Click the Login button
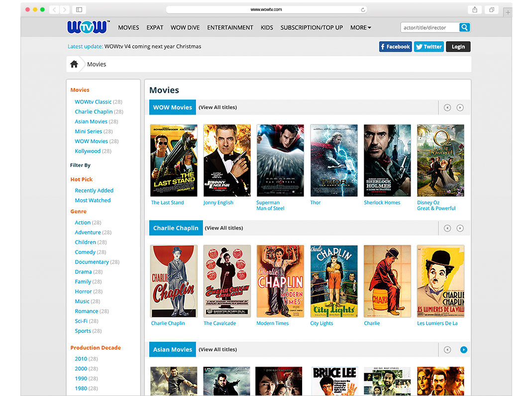Viewport: 532px width, 396px height. (457, 46)
